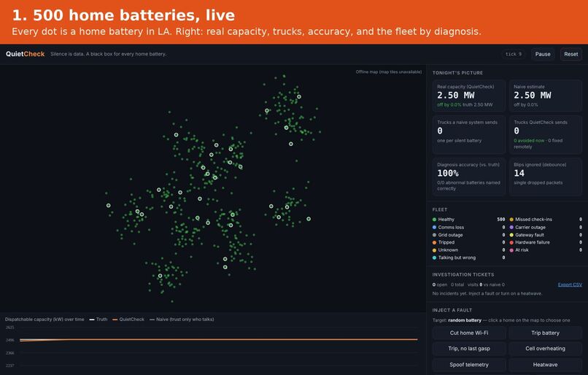Inject Trip battery fault

(x=545, y=333)
